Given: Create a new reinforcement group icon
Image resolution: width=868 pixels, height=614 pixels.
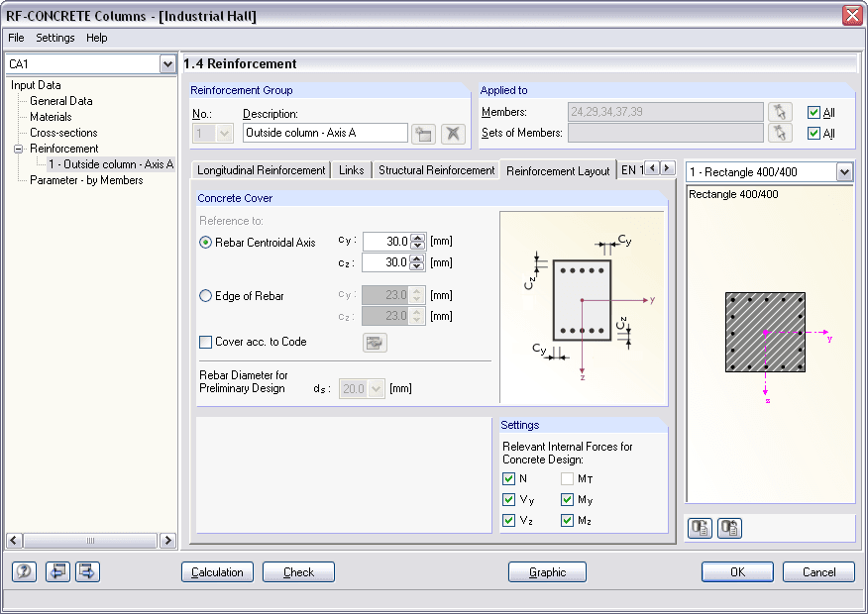Looking at the screenshot, I should tap(423, 134).
